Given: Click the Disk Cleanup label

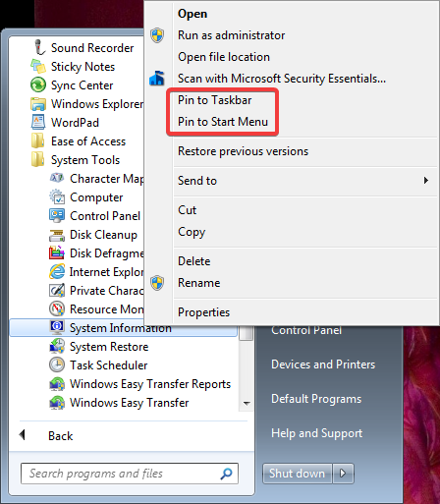Looking at the screenshot, I should pyautogui.click(x=103, y=235).
